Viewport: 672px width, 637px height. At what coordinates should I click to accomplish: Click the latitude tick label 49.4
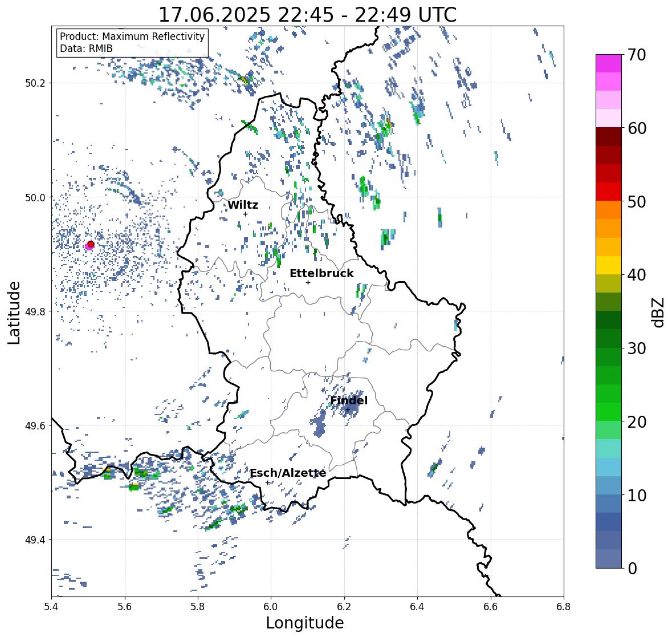35,539
